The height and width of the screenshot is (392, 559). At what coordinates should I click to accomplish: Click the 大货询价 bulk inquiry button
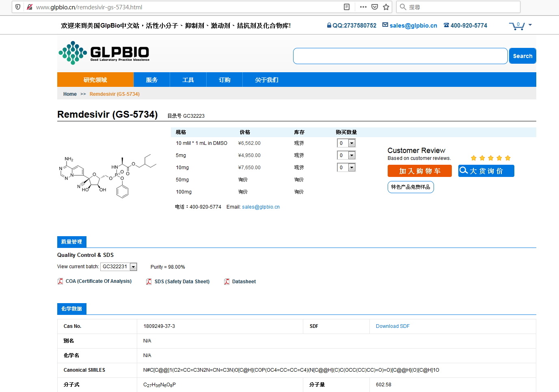(x=486, y=171)
